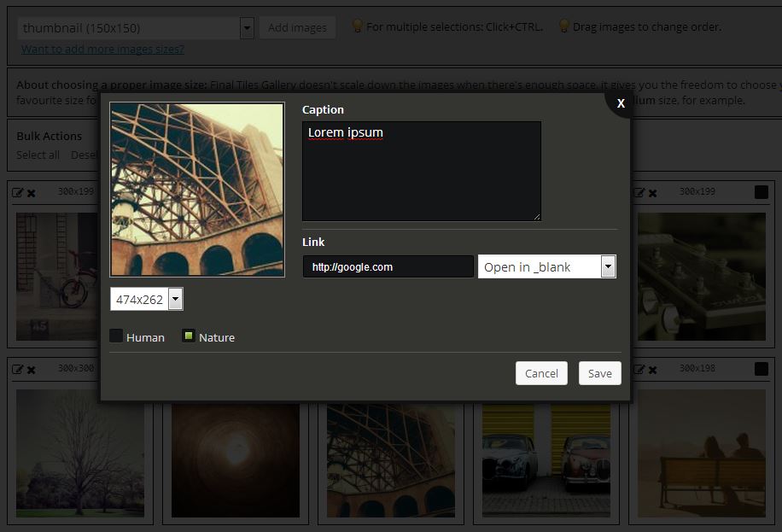Uncheck the Nature filter checkbox

pyautogui.click(x=189, y=336)
